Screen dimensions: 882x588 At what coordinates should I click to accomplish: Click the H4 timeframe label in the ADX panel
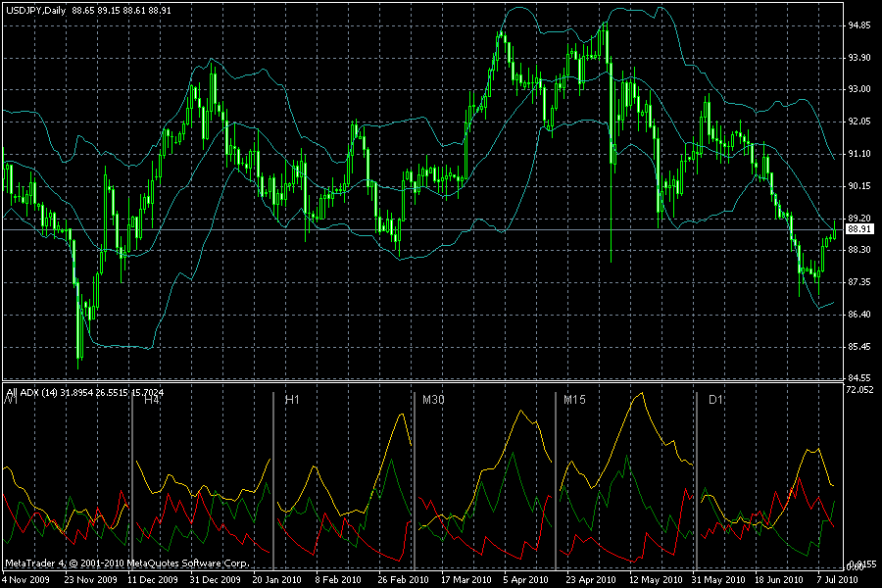pos(152,400)
